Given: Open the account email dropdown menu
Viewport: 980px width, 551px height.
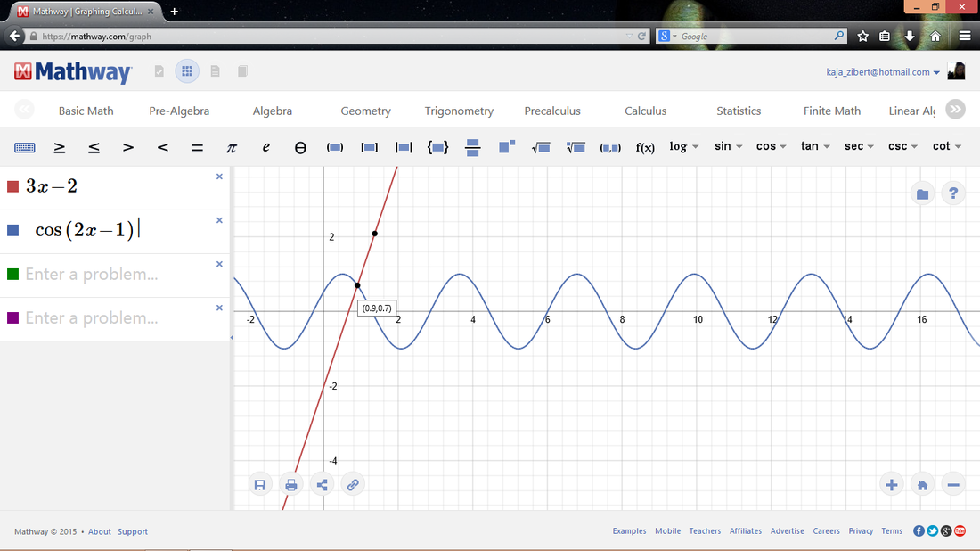Looking at the screenshot, I should pyautogui.click(x=883, y=72).
